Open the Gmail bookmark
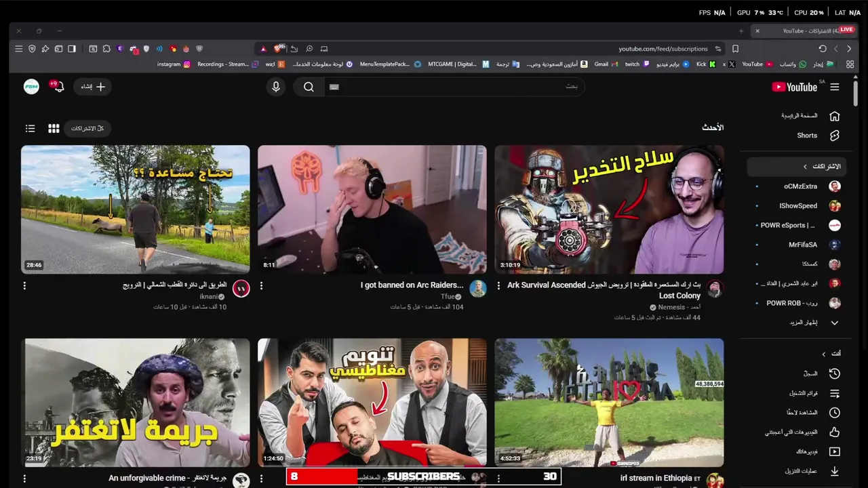This screenshot has height=488, width=868. coord(605,64)
